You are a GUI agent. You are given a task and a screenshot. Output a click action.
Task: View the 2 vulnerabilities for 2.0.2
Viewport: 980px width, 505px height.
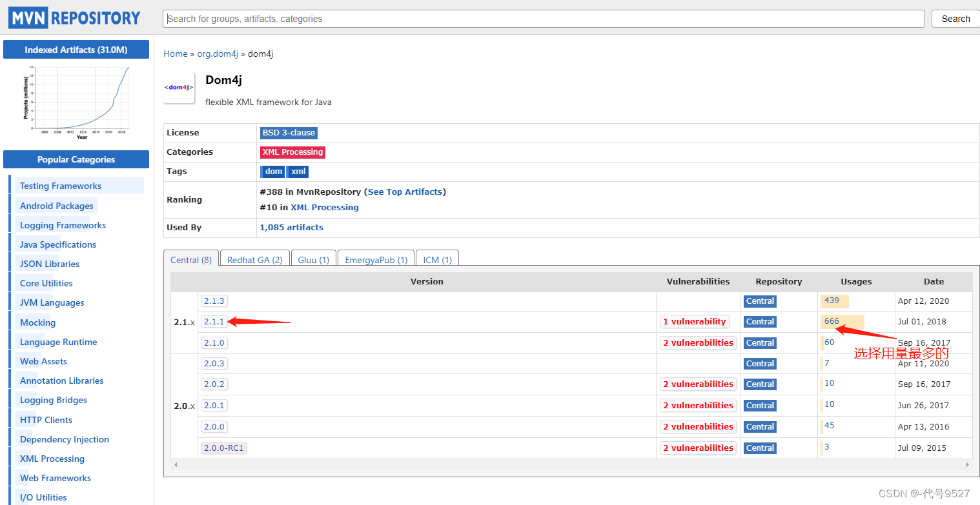[x=699, y=384]
